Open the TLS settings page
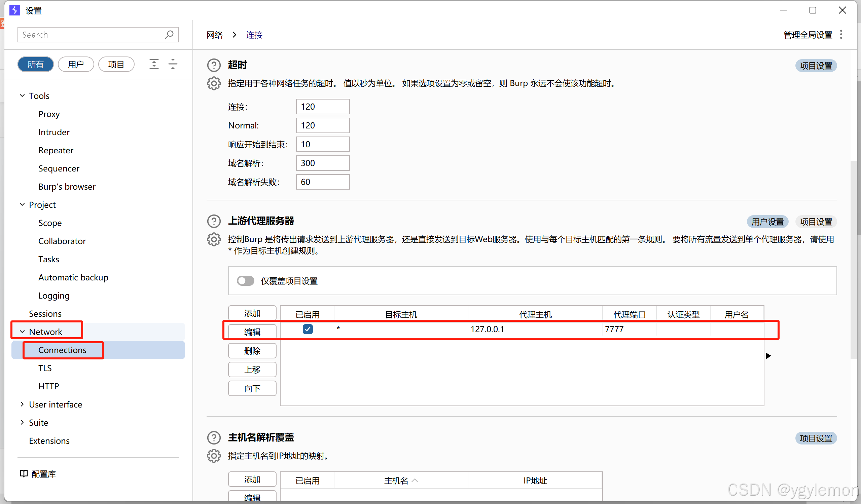Screen dimensions: 861x504 (x=45, y=368)
